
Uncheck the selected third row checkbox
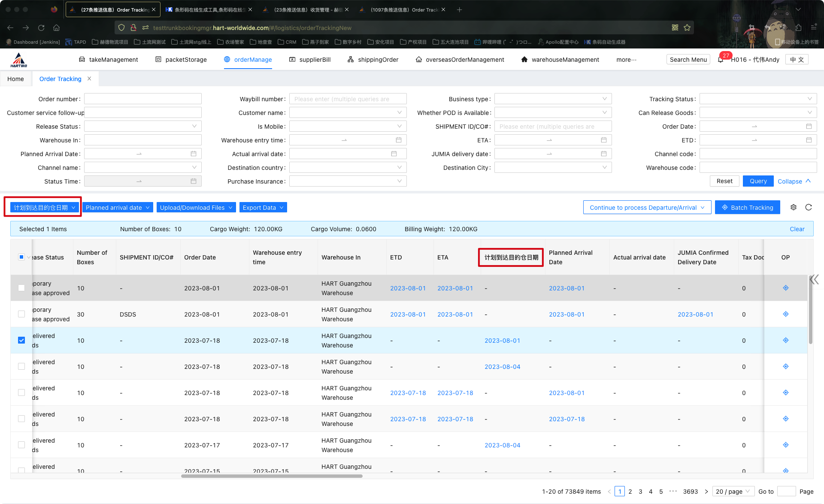pyautogui.click(x=21, y=340)
